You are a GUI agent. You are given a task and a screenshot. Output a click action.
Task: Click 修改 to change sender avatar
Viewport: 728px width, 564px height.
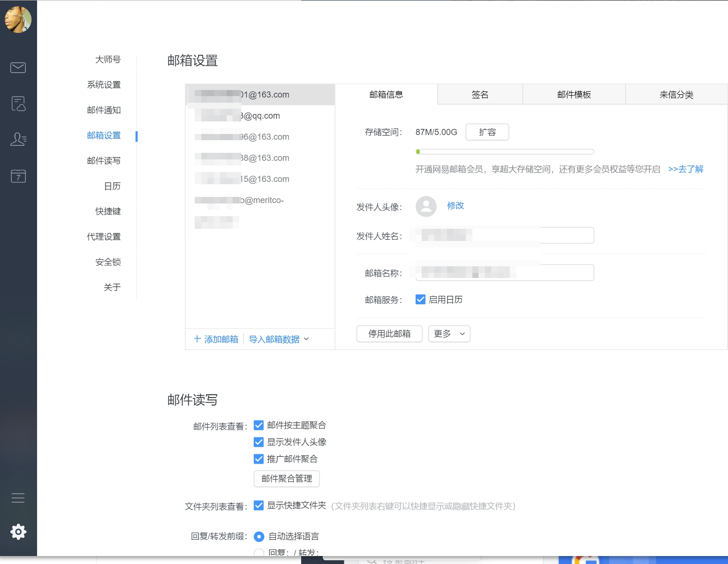pos(455,205)
